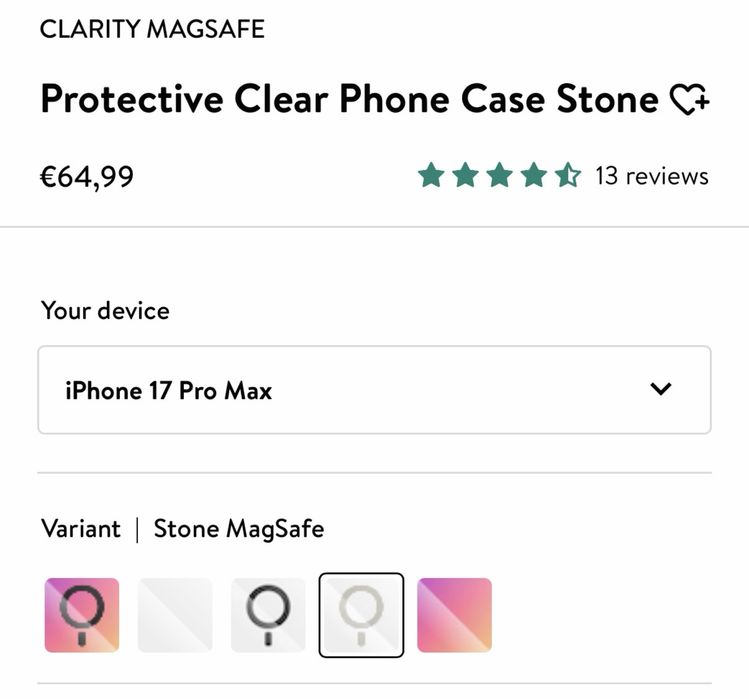Click the Protective Clear Phone Case Stone title

tap(349, 101)
